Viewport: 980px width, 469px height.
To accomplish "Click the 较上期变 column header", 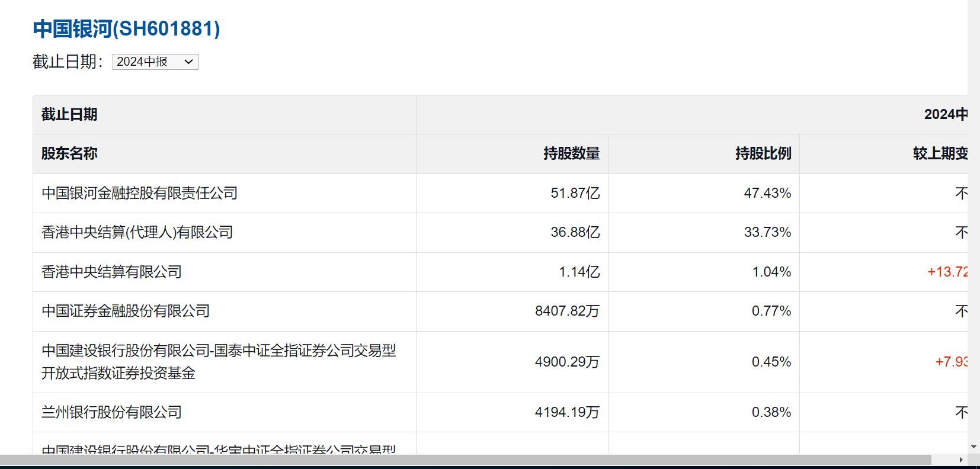I will 940,154.
